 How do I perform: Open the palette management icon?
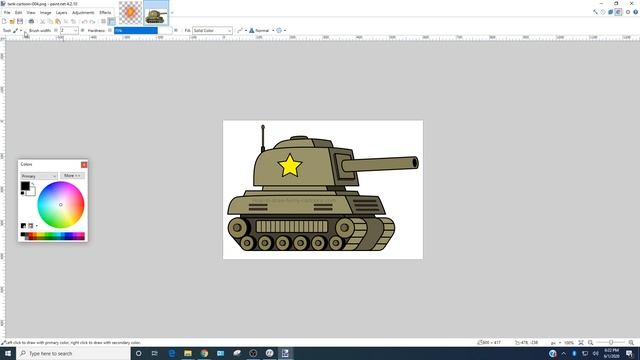(x=31, y=226)
